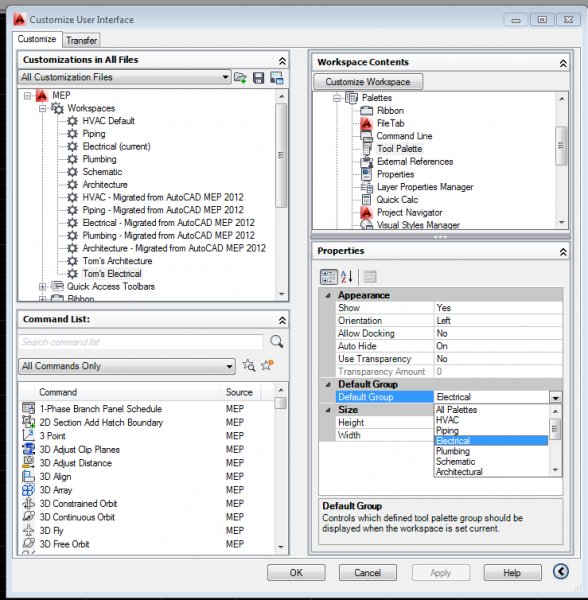Click the 3D Adjust Clip Planes icon

point(28,449)
